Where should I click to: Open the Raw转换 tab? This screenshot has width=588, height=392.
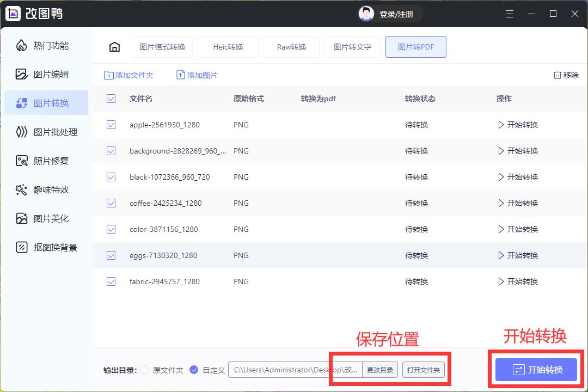point(291,47)
